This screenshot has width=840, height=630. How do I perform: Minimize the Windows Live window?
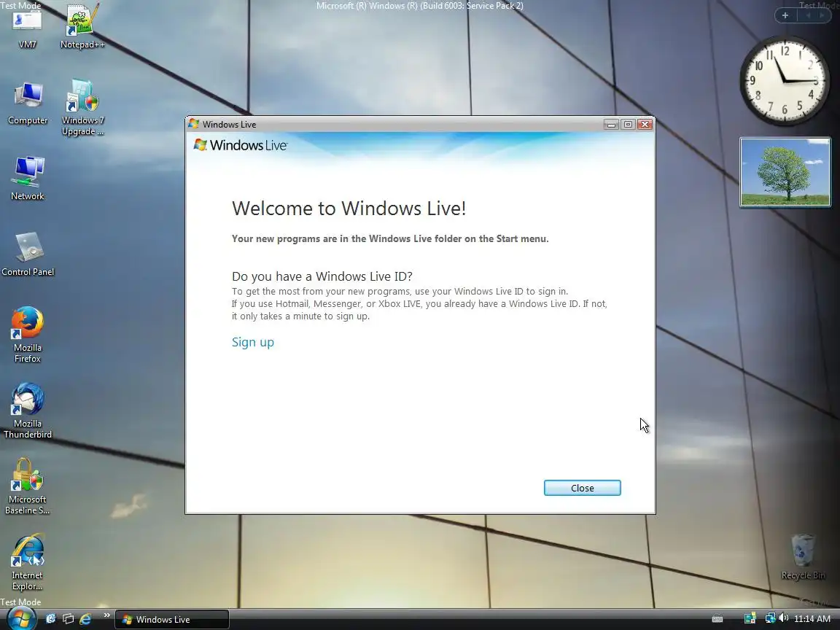pos(611,124)
